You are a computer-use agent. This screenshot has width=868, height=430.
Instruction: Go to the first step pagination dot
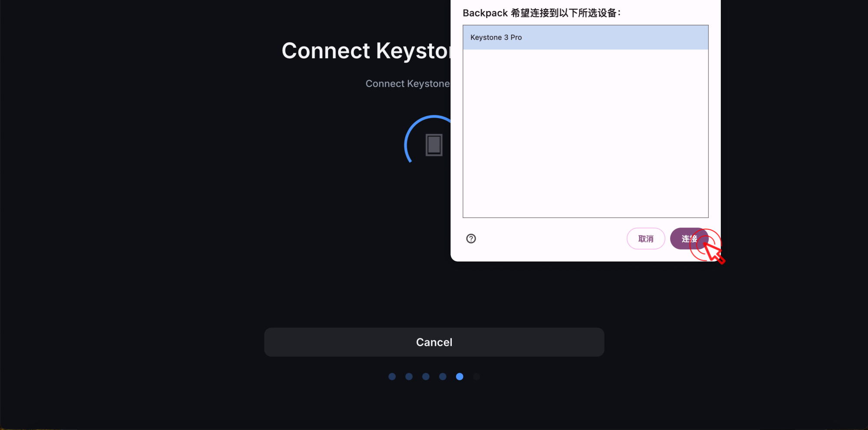(x=392, y=377)
